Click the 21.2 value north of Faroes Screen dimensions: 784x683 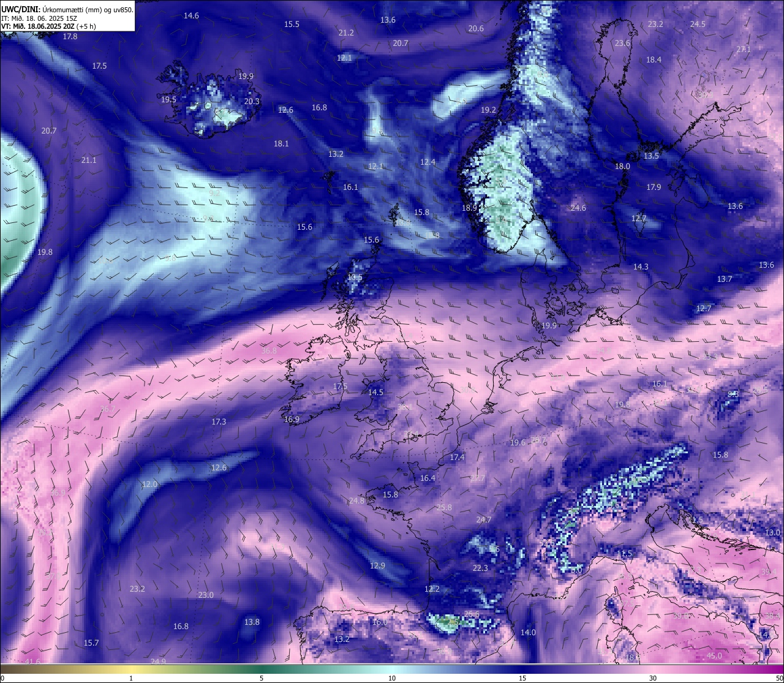[346, 32]
